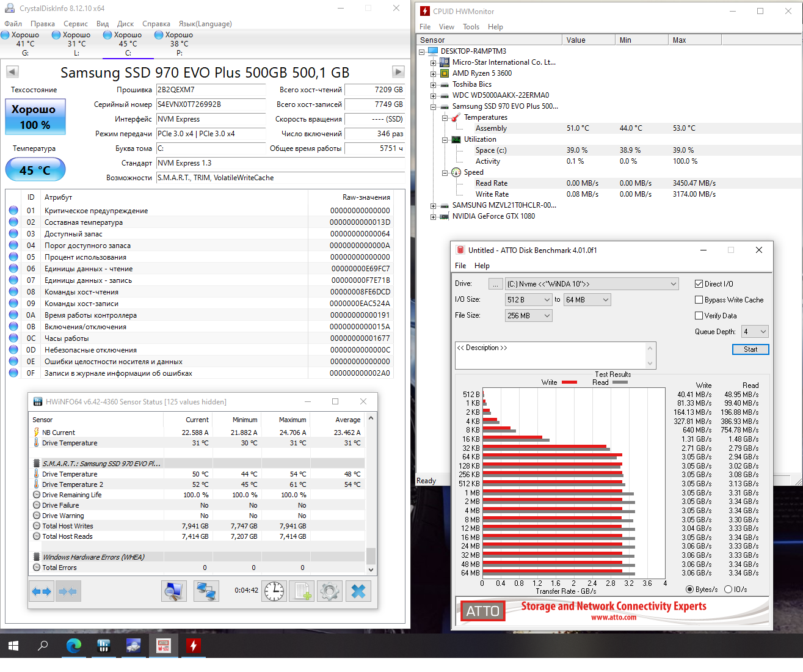Expand the NVIDIA GeForce GTX 1080 node
Viewport: 803px width, 672px height.
[x=433, y=217]
